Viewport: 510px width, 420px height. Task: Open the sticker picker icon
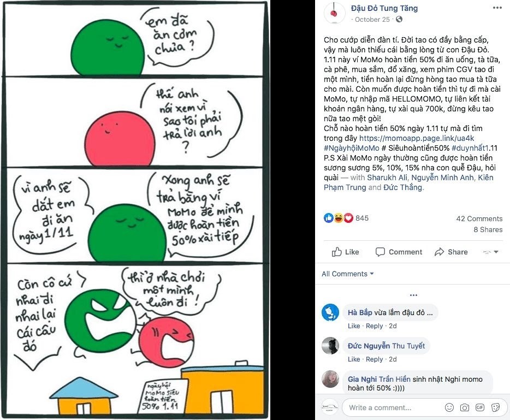[495, 407]
